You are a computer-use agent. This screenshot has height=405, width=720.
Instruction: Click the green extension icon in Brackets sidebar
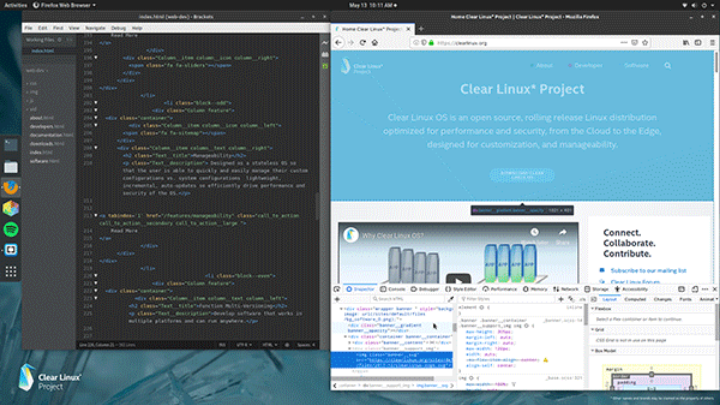tap(325, 66)
